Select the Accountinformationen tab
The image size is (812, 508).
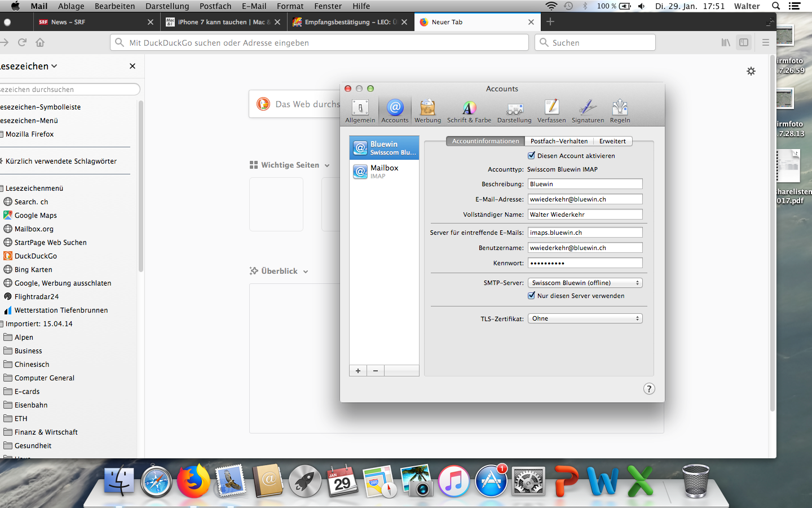coord(486,141)
